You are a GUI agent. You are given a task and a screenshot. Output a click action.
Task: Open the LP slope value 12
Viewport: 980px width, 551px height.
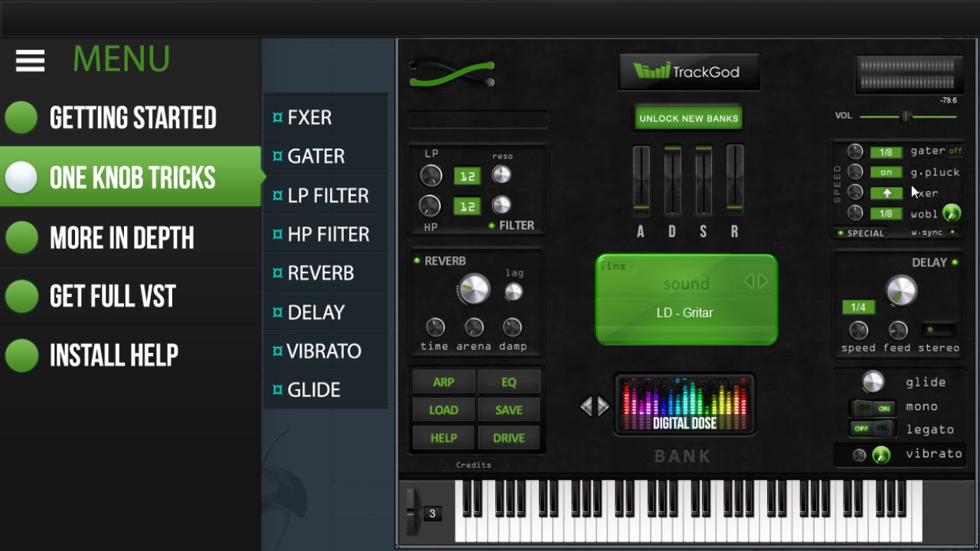[x=467, y=177]
